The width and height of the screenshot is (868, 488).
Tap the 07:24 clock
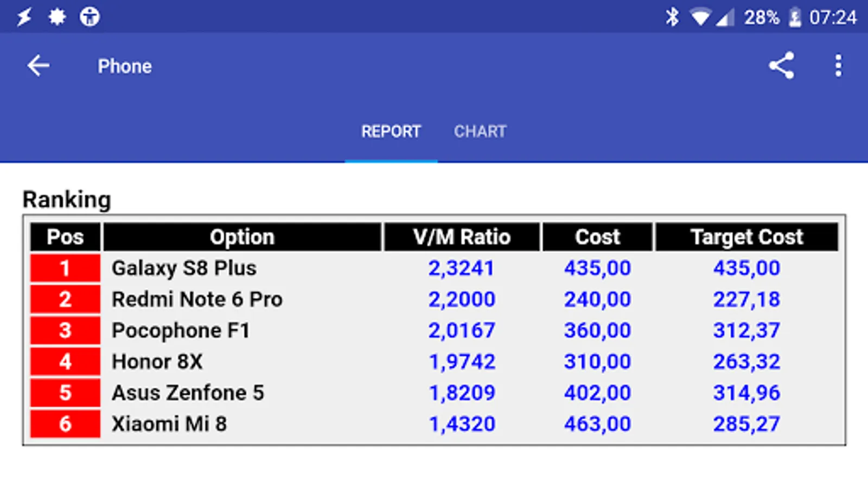833,17
